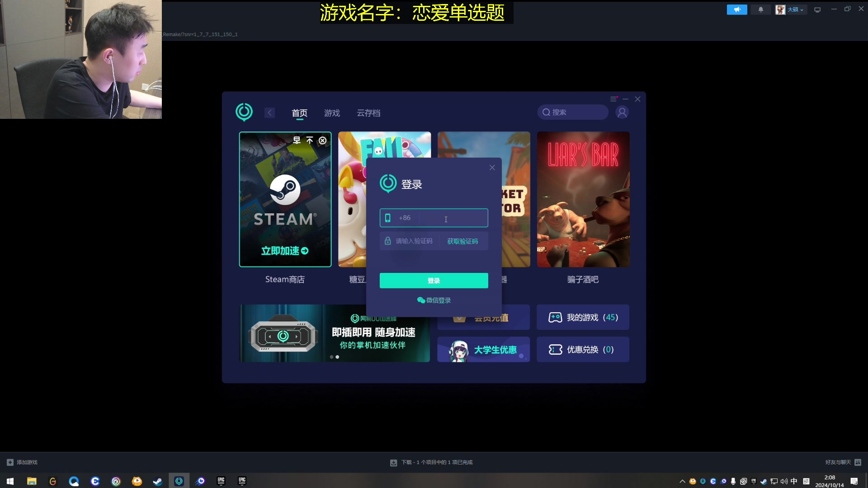Viewport: 868px width, 488px height.
Task: Click 立即加速 on the Steam card
Action: click(x=285, y=251)
